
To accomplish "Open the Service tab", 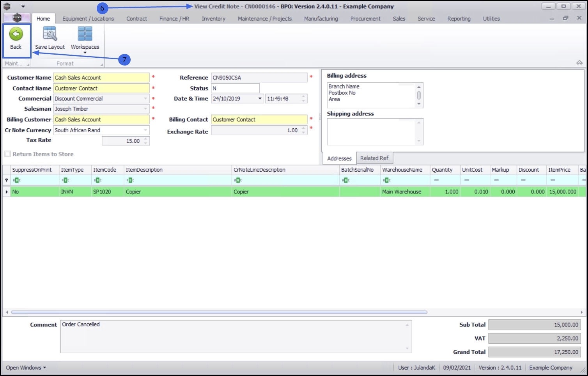I will [426, 18].
